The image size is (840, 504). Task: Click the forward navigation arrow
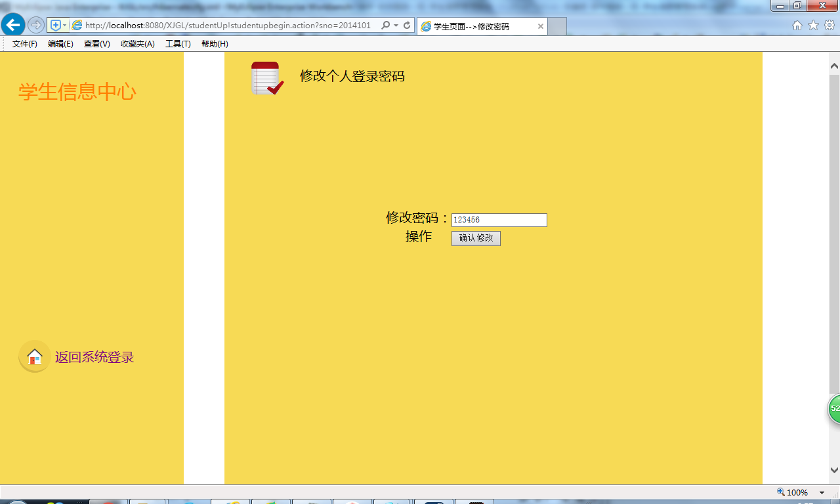[35, 25]
